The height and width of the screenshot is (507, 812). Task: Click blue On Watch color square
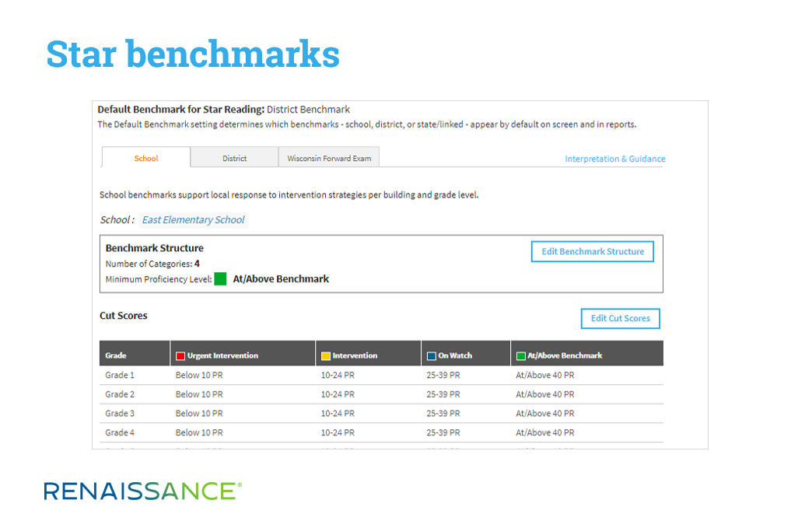pos(432,356)
